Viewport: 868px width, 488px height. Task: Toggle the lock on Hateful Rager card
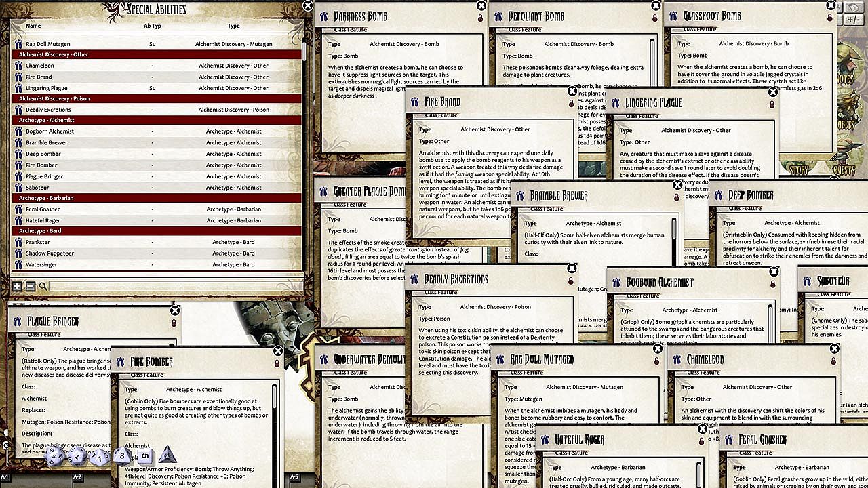[x=701, y=442]
